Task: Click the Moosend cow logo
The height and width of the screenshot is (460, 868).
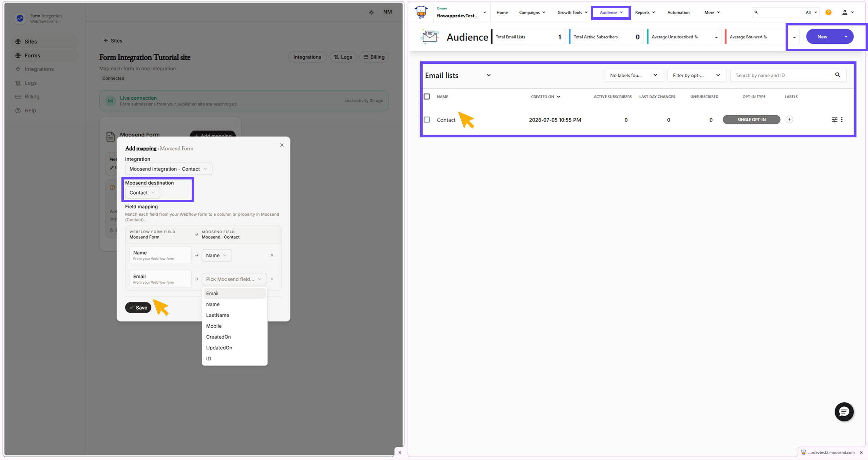Action: (x=421, y=12)
